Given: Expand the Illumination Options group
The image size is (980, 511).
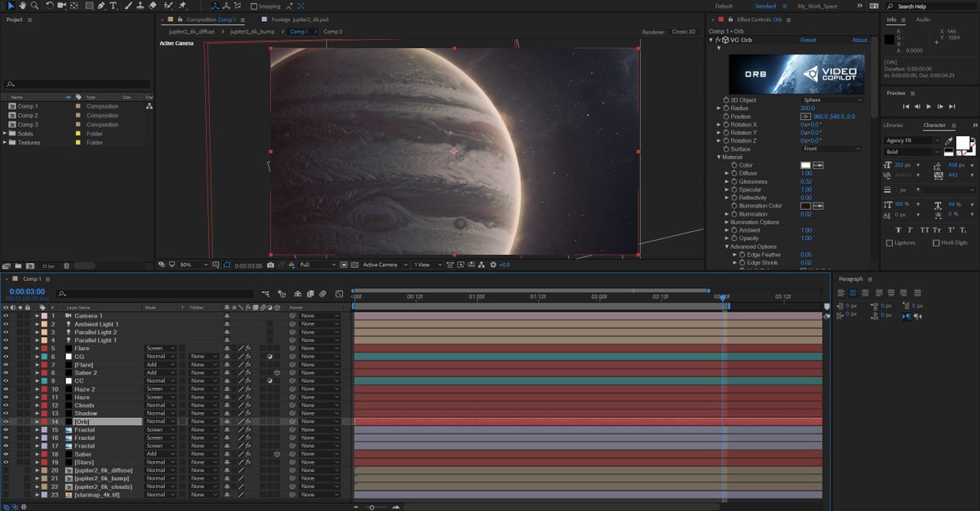Looking at the screenshot, I should pos(727,222).
